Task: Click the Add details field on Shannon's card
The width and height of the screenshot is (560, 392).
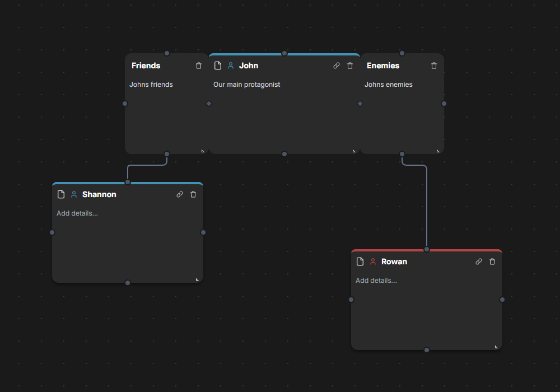Action: click(x=77, y=213)
